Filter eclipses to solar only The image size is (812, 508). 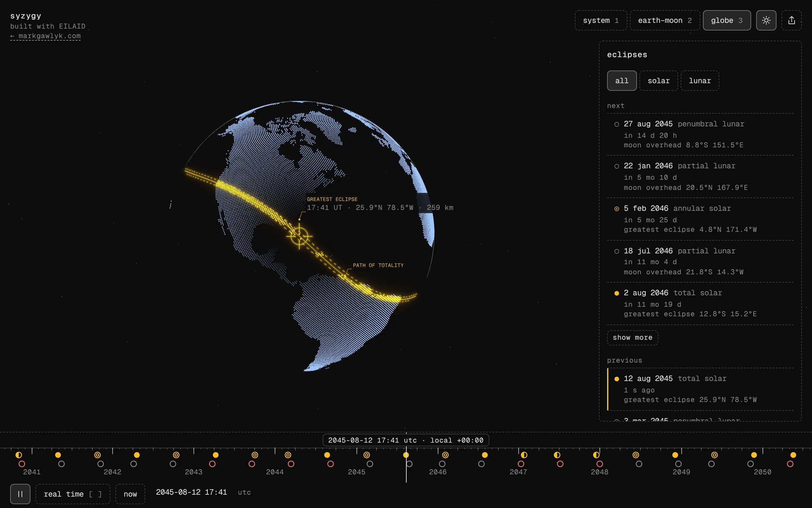tap(658, 81)
